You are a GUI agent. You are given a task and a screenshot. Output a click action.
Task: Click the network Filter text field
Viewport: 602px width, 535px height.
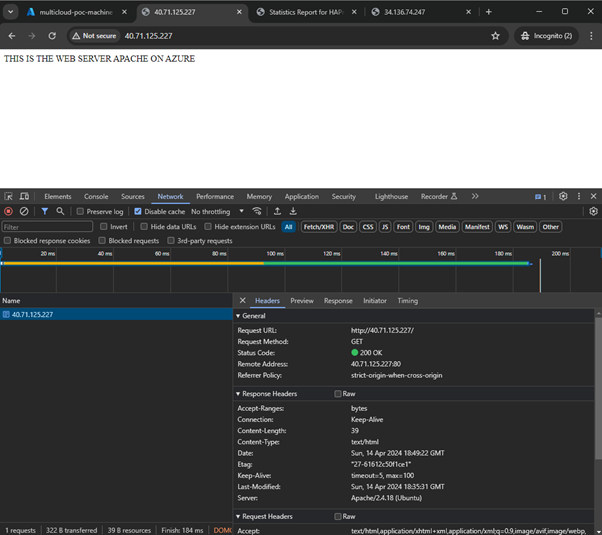tap(47, 227)
